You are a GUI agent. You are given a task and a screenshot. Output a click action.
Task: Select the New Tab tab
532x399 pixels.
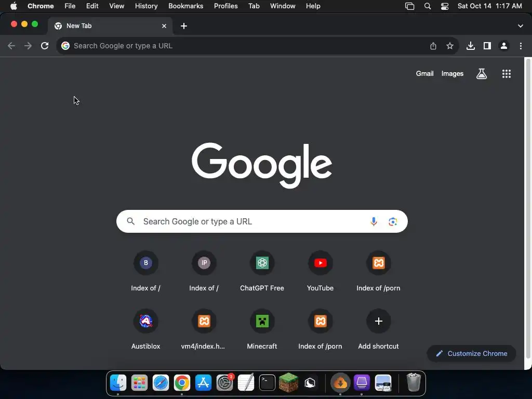(x=110, y=26)
